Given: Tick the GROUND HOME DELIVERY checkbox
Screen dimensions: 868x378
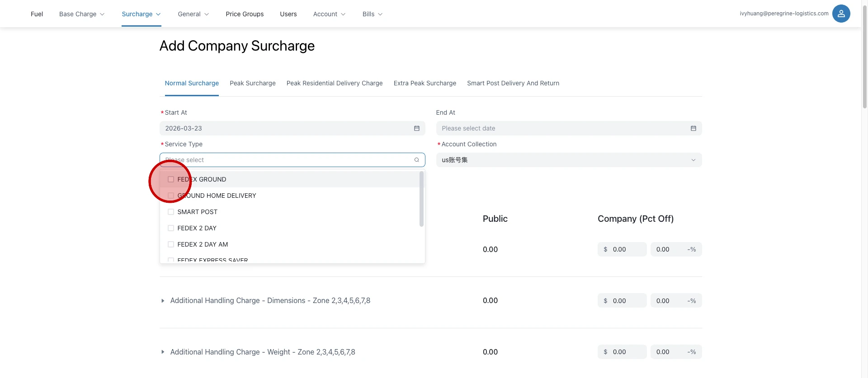Looking at the screenshot, I should click(171, 196).
